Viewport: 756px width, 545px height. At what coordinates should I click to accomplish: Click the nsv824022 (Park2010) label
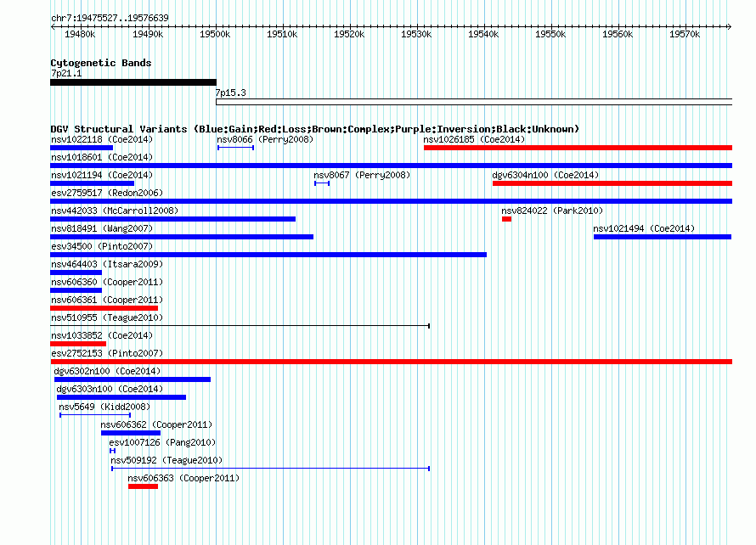(552, 211)
